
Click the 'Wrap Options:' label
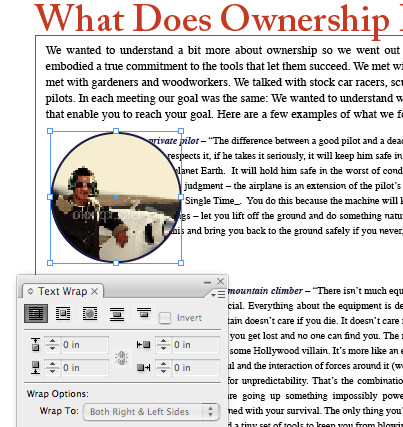click(57, 394)
